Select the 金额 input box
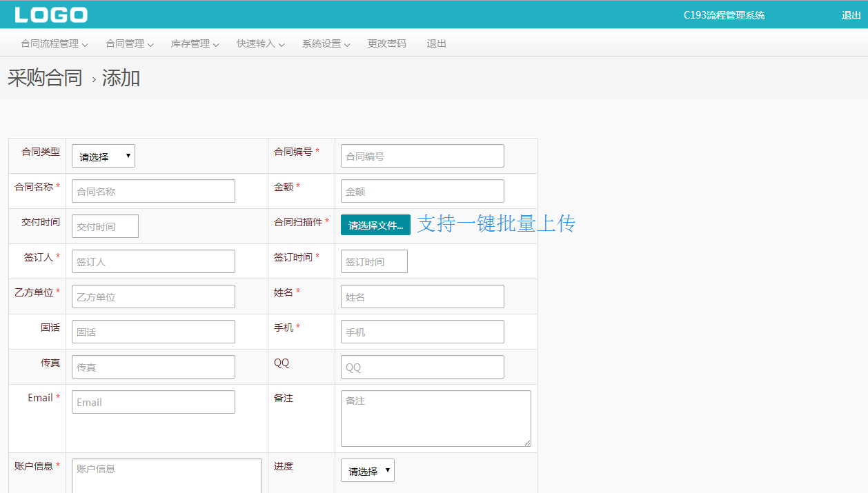Viewport: 868px width, 493px height. pyautogui.click(x=422, y=191)
